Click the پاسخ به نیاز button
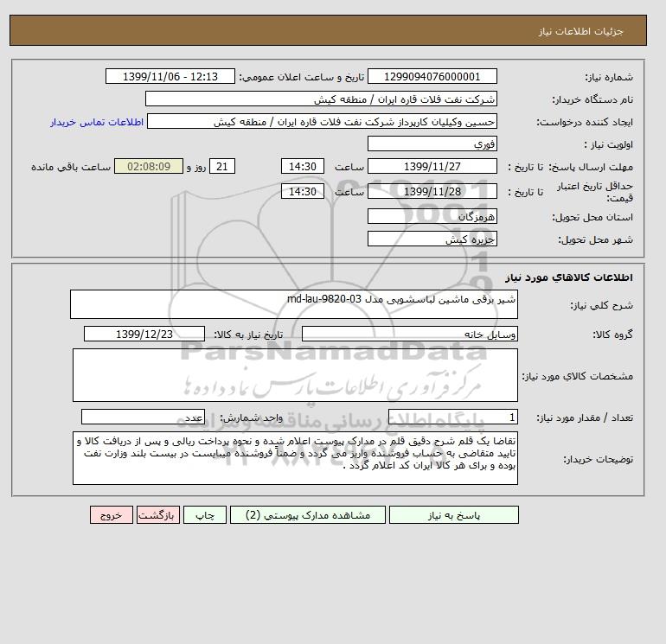666x644 pixels. [453, 515]
